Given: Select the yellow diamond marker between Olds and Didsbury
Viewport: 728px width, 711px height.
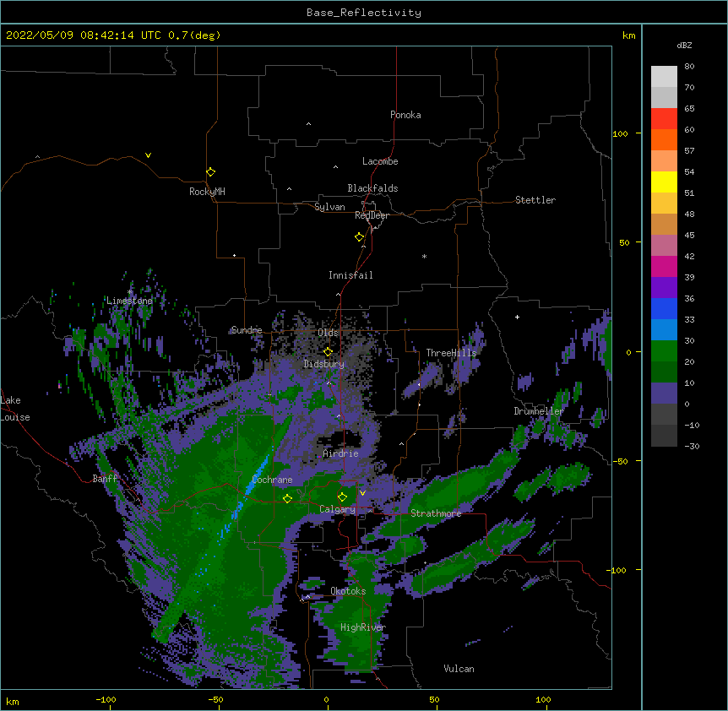Looking at the screenshot, I should point(328,351).
